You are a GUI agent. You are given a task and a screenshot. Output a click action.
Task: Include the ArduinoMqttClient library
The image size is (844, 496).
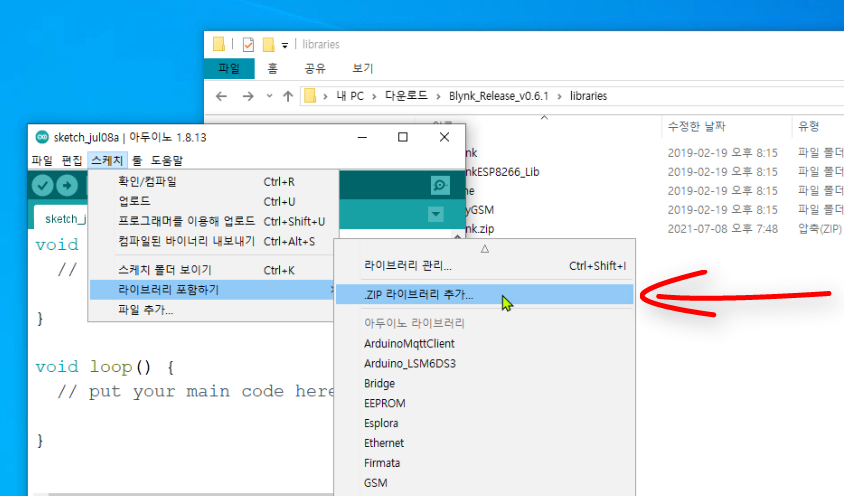(484, 344)
